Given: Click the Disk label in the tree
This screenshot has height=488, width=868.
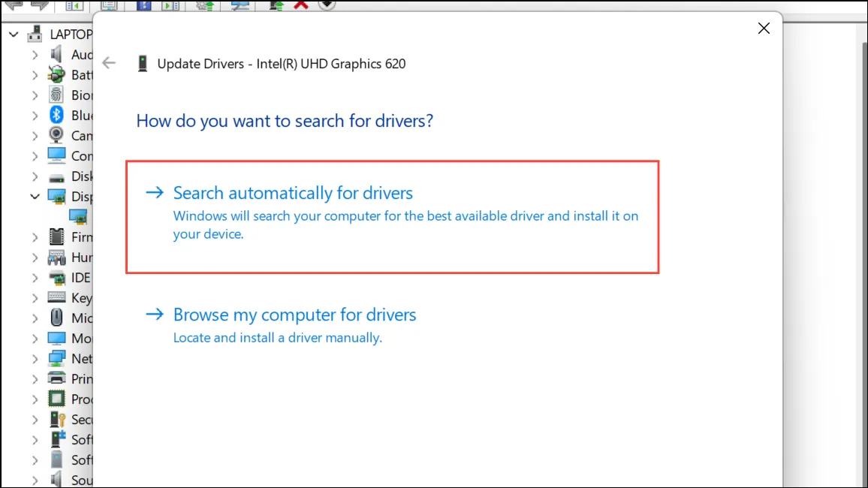Looking at the screenshot, I should coord(82,176).
